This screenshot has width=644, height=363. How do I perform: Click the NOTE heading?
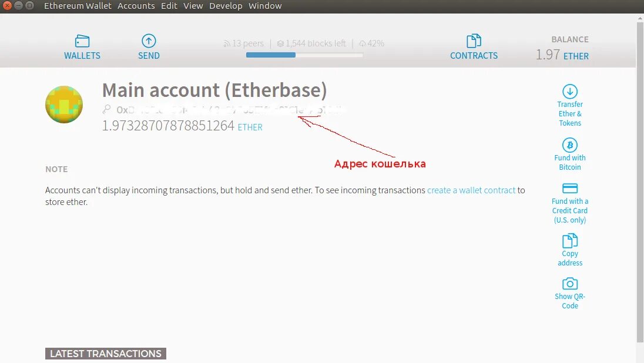[x=56, y=169]
